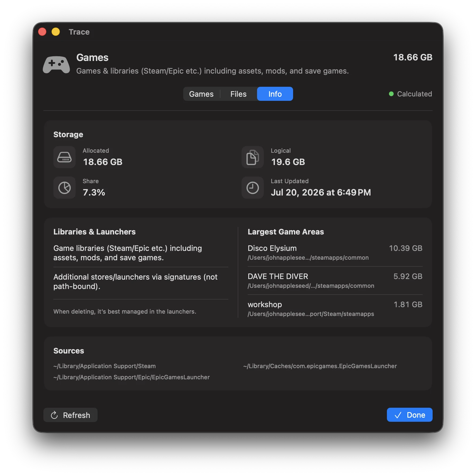Minimize the Trace window with yellow button
Viewport: 476px width, 476px height.
(x=56, y=32)
